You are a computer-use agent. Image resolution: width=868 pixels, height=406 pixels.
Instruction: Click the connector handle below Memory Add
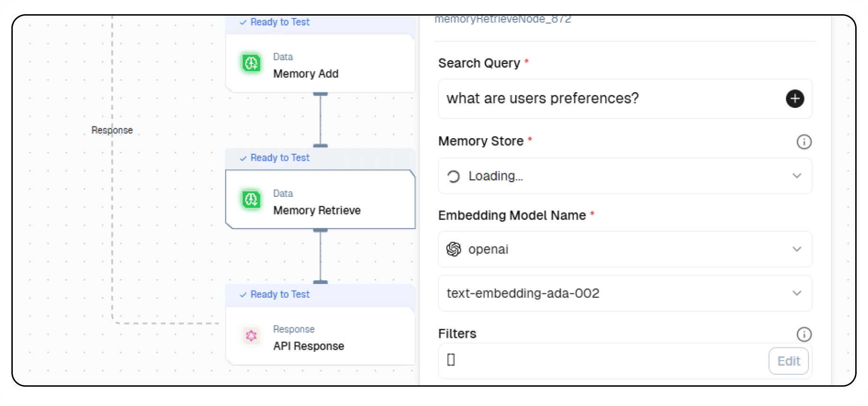coord(321,95)
